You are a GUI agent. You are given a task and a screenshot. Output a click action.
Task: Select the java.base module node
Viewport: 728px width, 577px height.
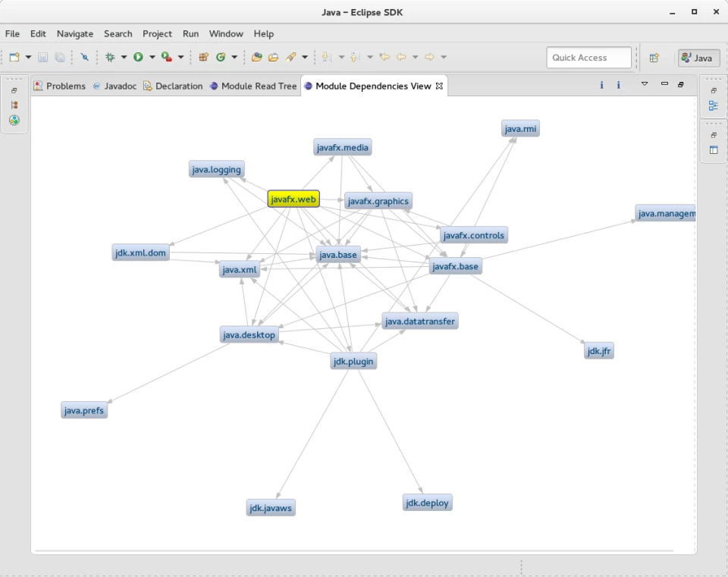[x=338, y=255]
